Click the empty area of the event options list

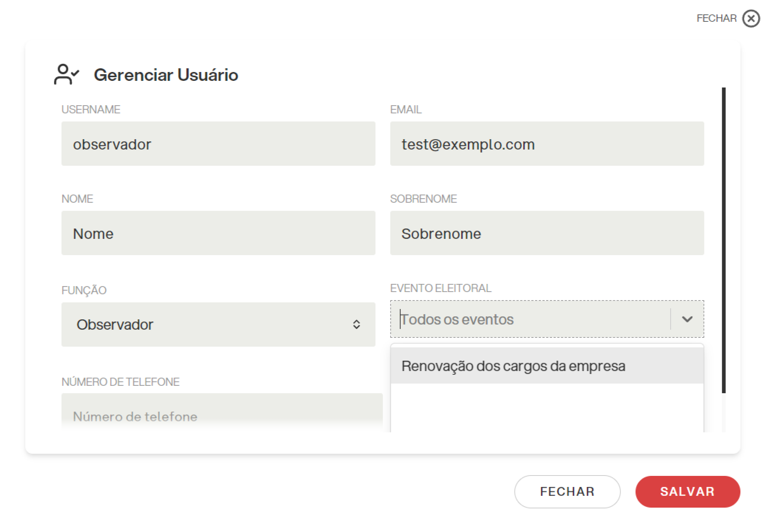click(547, 408)
